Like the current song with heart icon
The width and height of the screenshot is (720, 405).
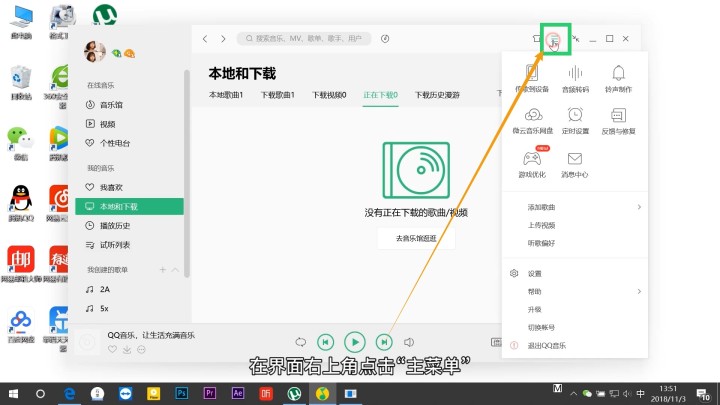(x=112, y=349)
